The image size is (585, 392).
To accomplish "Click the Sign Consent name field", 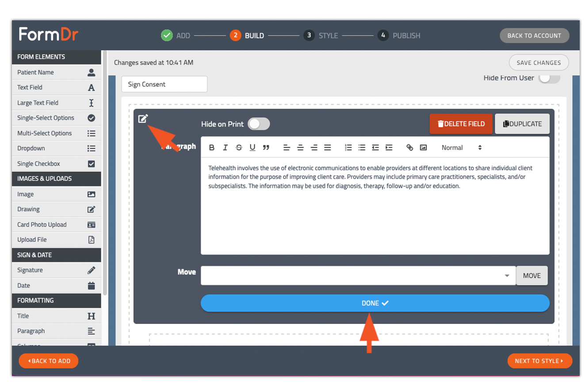I will 164,84.
